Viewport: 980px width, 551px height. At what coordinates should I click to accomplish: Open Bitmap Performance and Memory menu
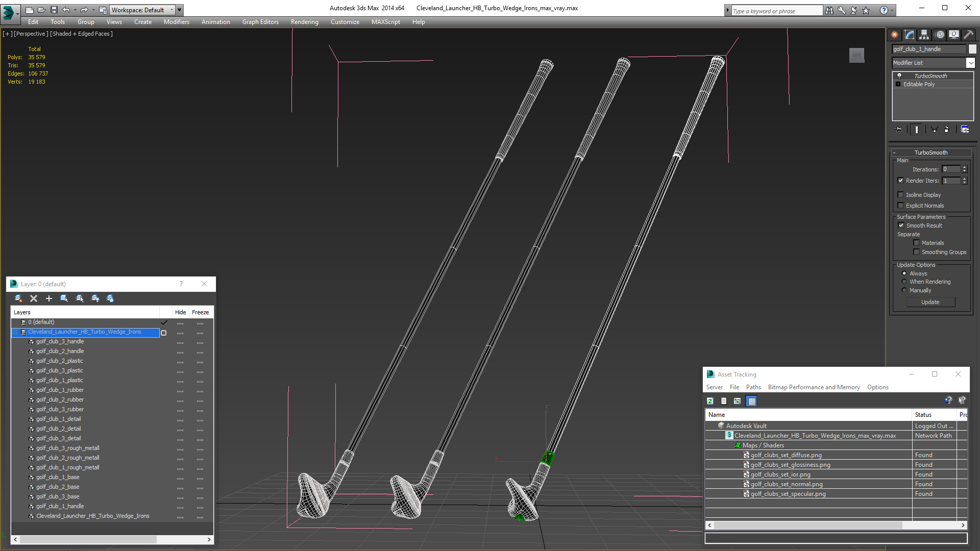(814, 387)
